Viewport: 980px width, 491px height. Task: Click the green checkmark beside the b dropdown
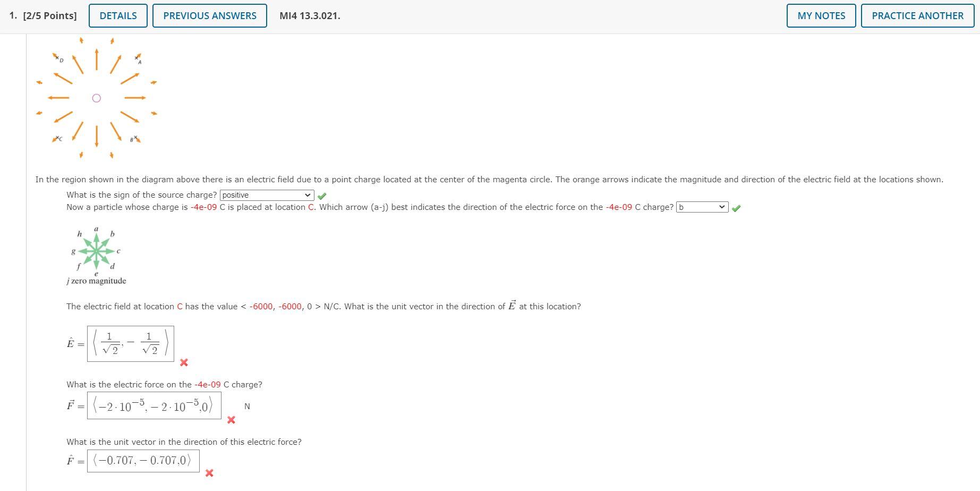coord(736,208)
